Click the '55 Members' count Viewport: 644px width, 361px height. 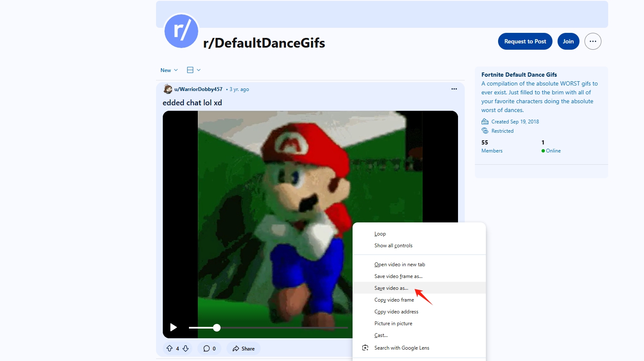click(492, 146)
